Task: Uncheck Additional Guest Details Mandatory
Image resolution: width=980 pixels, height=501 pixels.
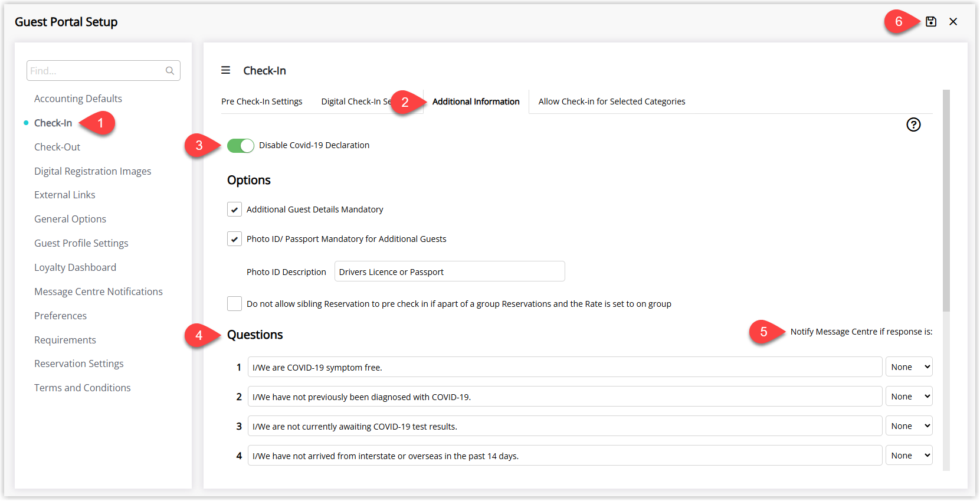Action: pos(234,209)
